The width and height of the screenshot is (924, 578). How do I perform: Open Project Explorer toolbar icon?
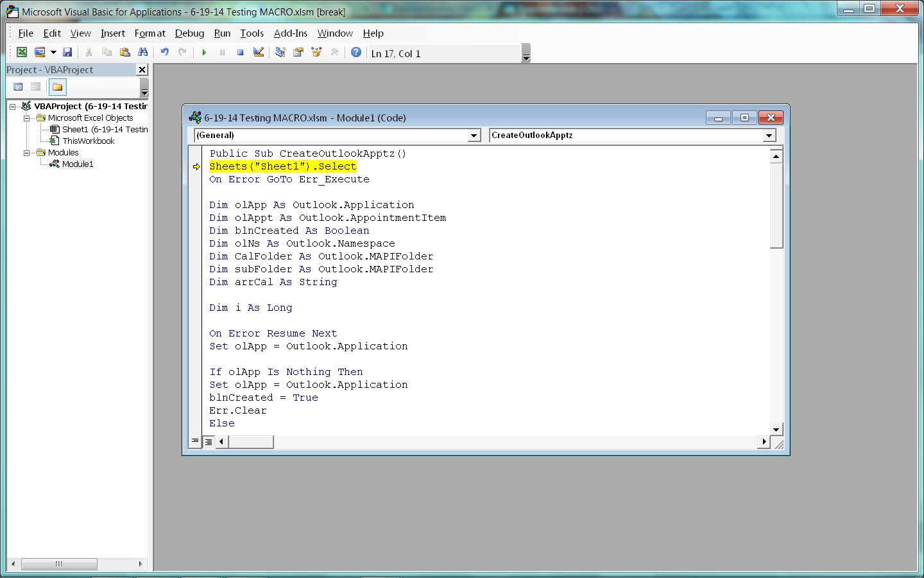(280, 53)
